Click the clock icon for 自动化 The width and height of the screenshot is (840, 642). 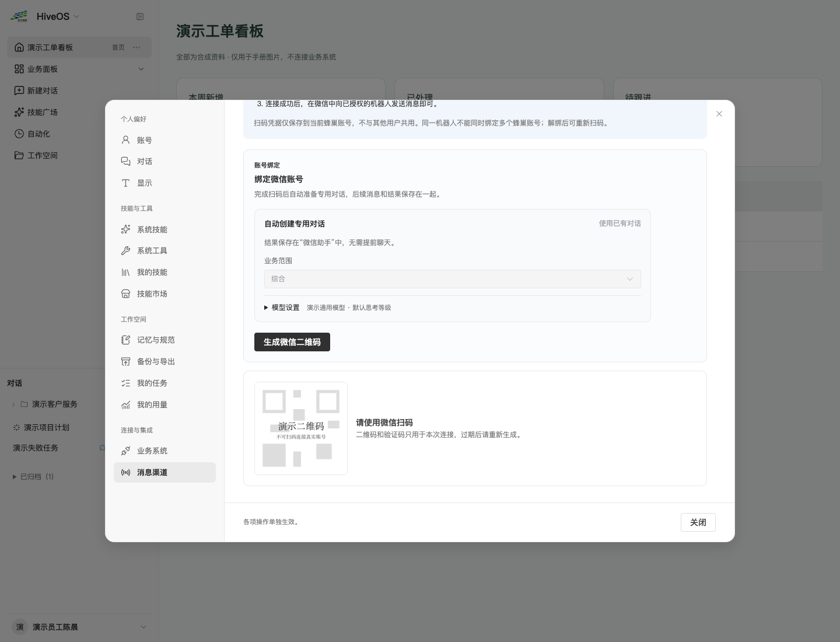tap(19, 134)
